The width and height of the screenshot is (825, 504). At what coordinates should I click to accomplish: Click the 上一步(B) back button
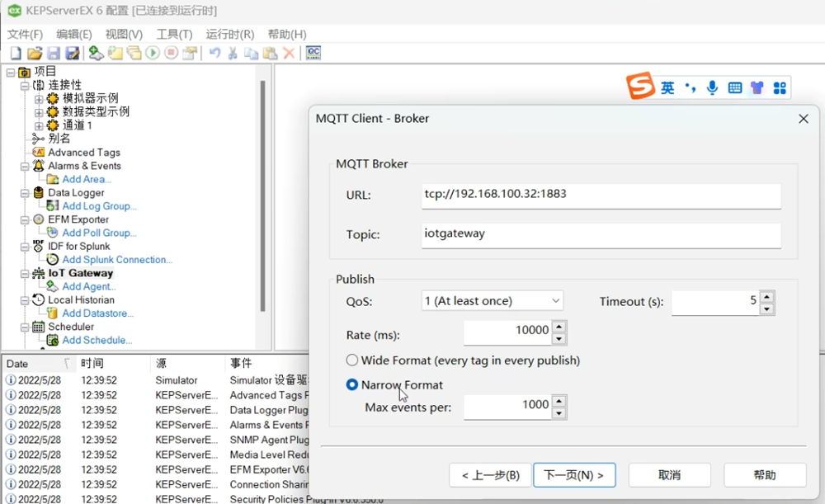490,475
